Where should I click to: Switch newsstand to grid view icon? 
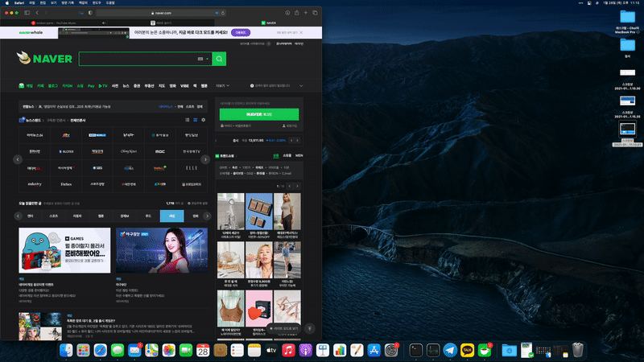click(x=195, y=120)
